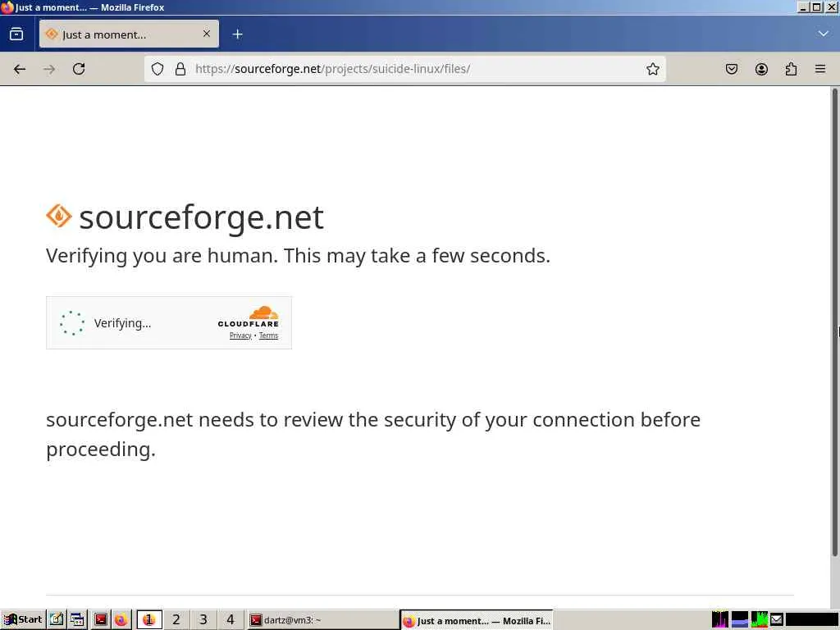Switch to workspace 4
The width and height of the screenshot is (840, 630).
231,620
